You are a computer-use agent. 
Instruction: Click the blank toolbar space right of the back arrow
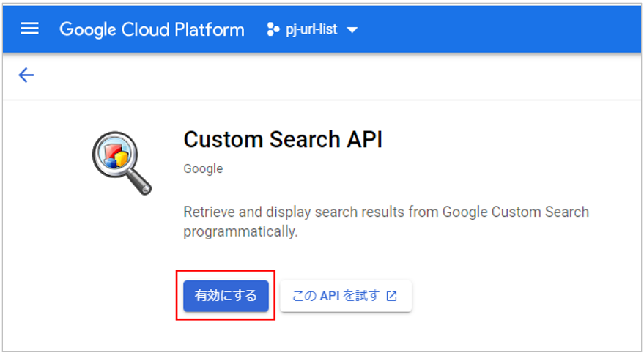(x=330, y=75)
